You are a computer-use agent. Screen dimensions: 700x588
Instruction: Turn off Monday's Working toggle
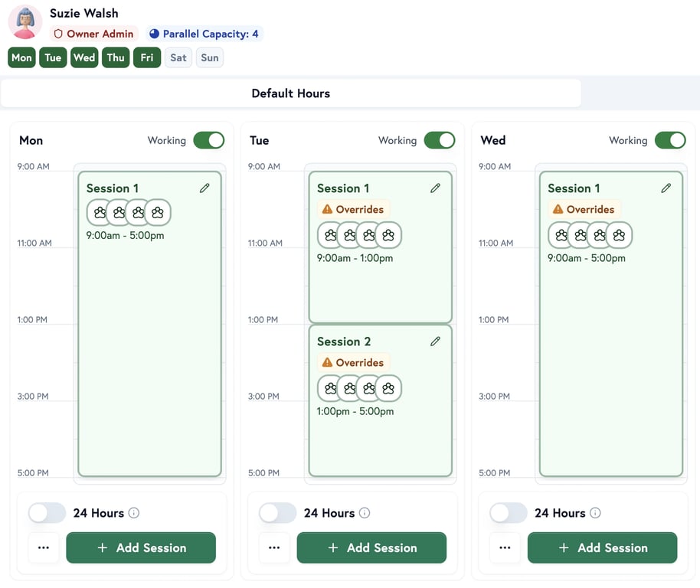coord(208,140)
